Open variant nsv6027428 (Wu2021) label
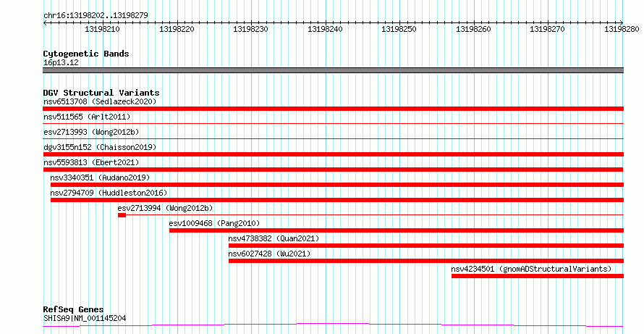 click(x=269, y=254)
